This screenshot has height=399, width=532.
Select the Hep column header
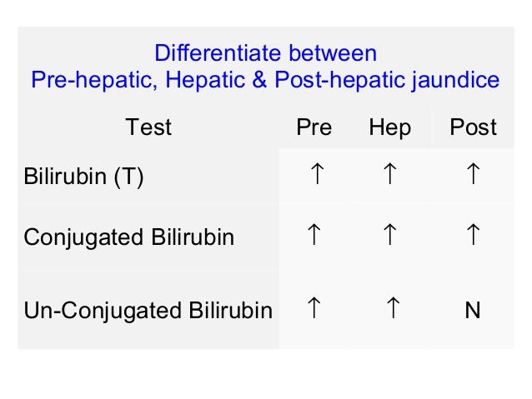(389, 127)
